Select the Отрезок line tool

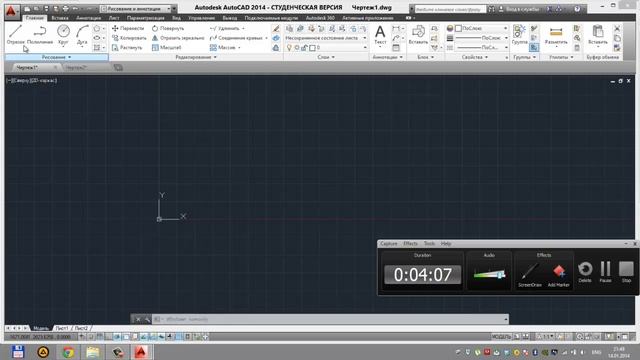16,35
